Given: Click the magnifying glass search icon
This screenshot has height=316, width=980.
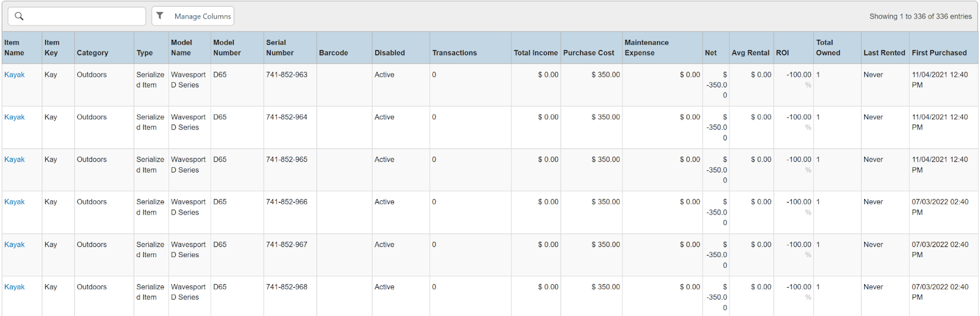Looking at the screenshot, I should point(19,17).
